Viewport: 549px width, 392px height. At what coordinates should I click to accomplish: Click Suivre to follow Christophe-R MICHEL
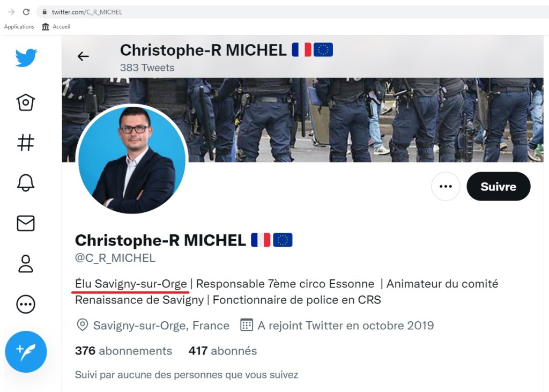pyautogui.click(x=498, y=186)
